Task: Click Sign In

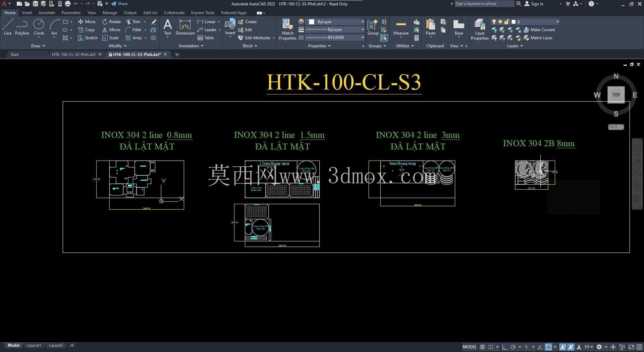Action: click(534, 4)
